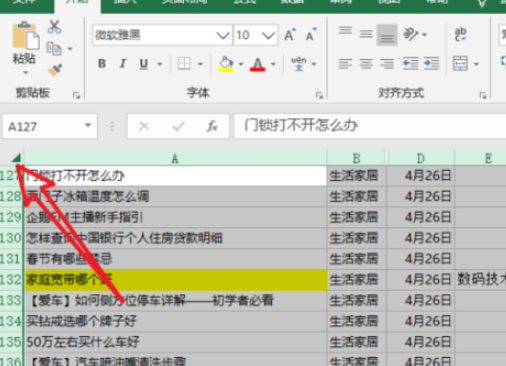Open the Paste options arrow below 粘贴
Screen dimensions: 506x366
pos(25,73)
